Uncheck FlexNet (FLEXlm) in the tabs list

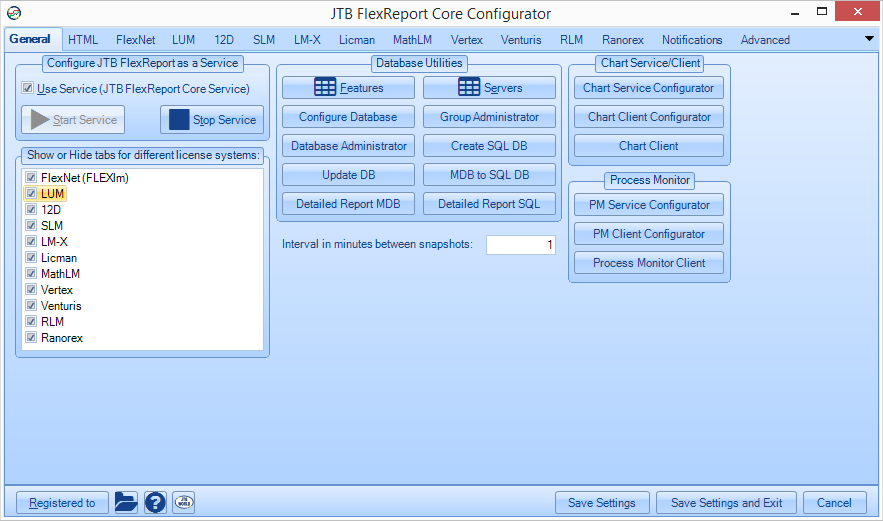(x=32, y=177)
